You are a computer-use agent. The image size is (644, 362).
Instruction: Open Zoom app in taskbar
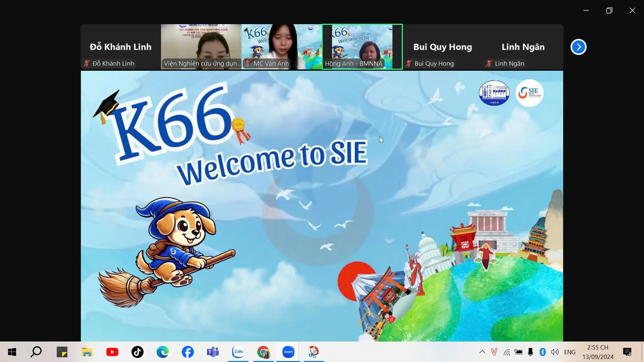coord(288,352)
